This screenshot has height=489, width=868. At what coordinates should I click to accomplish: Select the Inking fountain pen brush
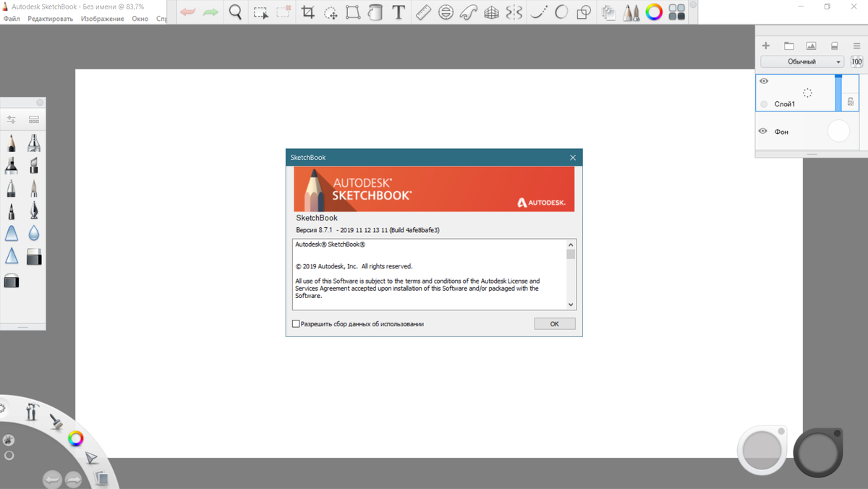[x=33, y=211]
